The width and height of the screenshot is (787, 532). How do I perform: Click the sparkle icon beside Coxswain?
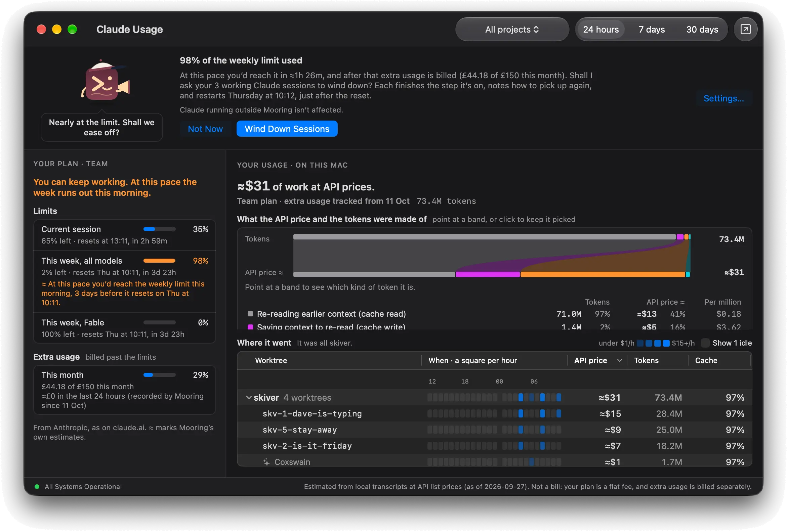(266, 462)
